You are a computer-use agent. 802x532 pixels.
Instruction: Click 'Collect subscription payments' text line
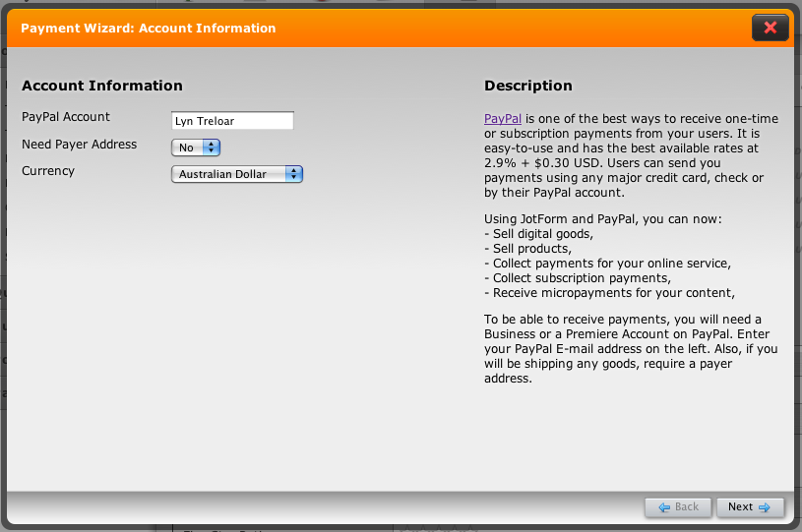pyautogui.click(x=578, y=278)
